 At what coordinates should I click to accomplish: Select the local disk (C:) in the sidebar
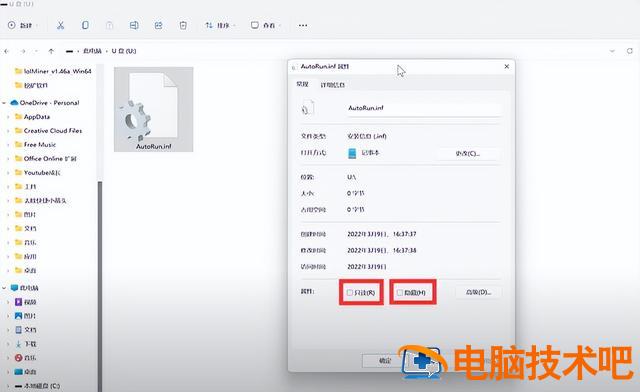pyautogui.click(x=37, y=386)
